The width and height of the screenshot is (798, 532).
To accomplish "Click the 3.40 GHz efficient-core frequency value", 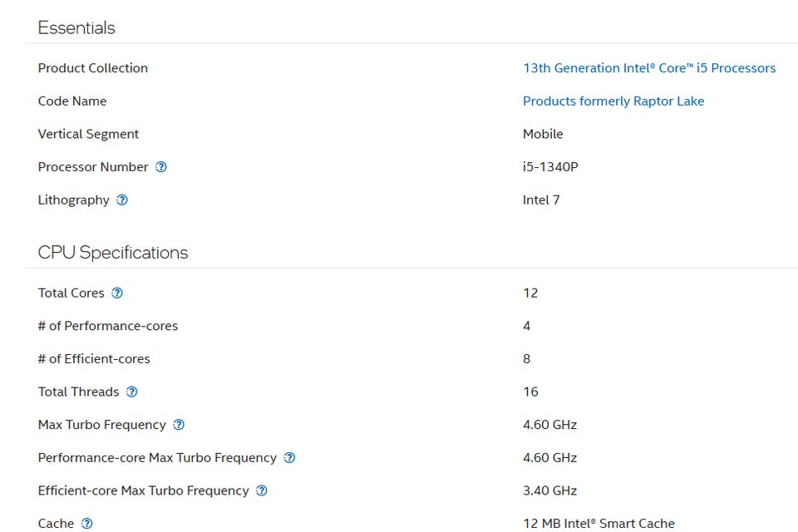I will 549,490.
